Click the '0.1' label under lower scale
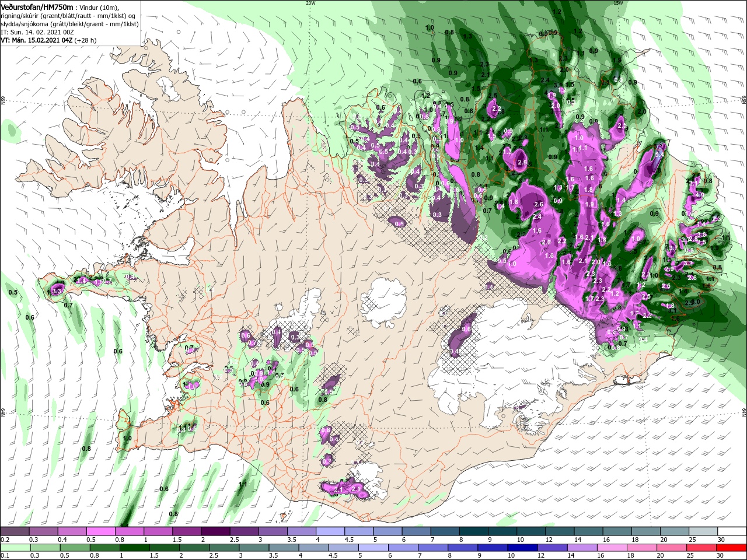This screenshot has width=747, height=560. point(5,556)
